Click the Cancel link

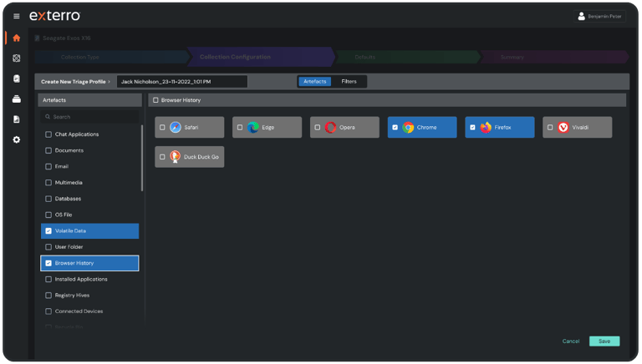click(x=571, y=341)
